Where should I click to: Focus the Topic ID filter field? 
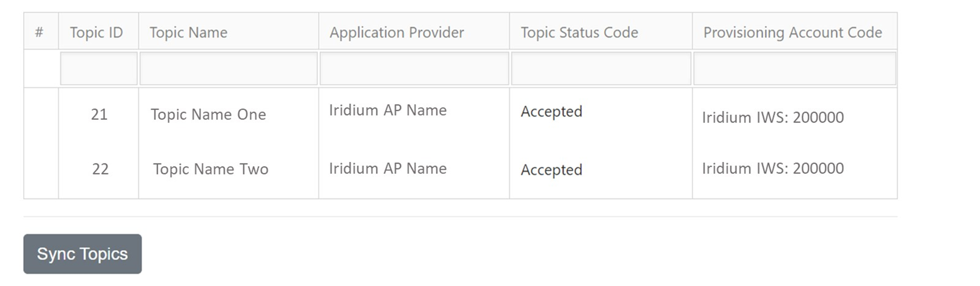[98, 69]
